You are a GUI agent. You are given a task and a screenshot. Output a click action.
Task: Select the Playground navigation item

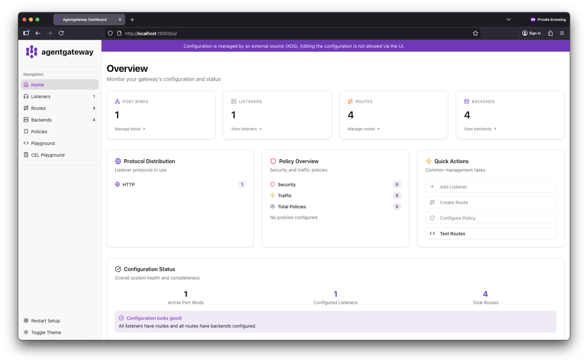point(43,143)
